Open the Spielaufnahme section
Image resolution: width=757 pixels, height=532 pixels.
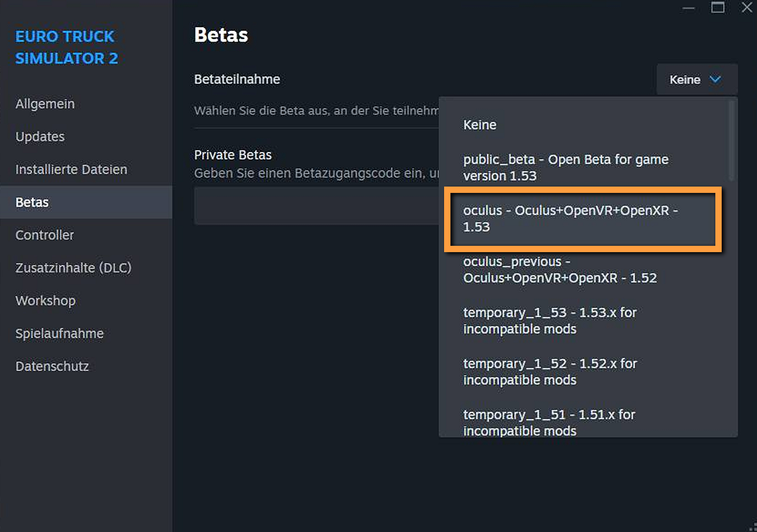(86, 333)
